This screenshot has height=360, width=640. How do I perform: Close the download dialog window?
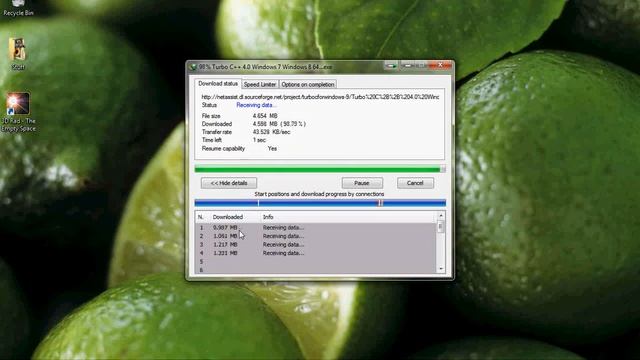[440, 65]
